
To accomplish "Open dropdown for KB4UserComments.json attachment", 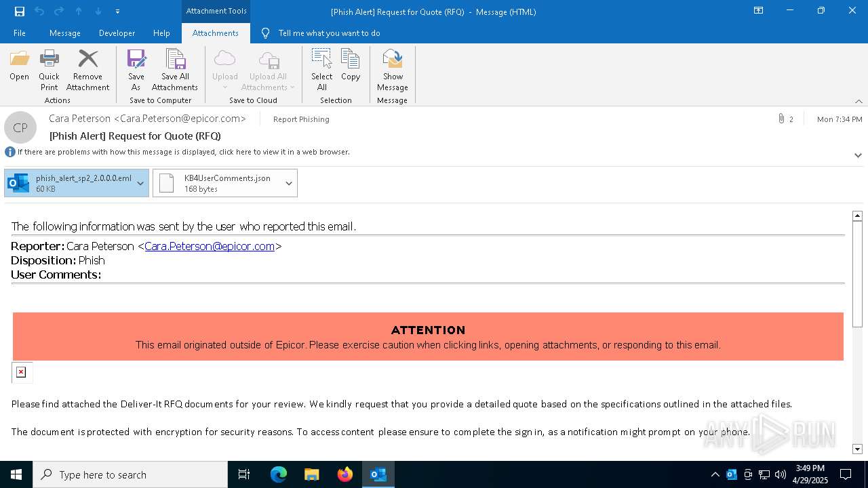I will (289, 183).
